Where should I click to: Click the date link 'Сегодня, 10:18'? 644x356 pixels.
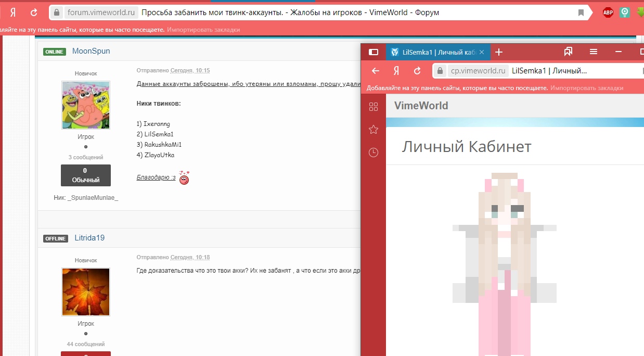[x=190, y=257]
